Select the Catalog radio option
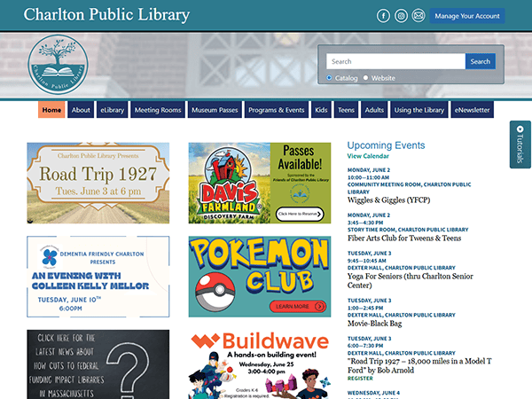Screen dimensions: 532x399 [x=329, y=78]
